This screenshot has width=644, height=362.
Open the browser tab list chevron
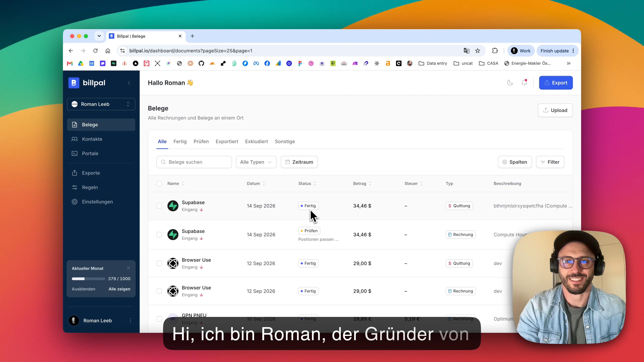[99, 36]
